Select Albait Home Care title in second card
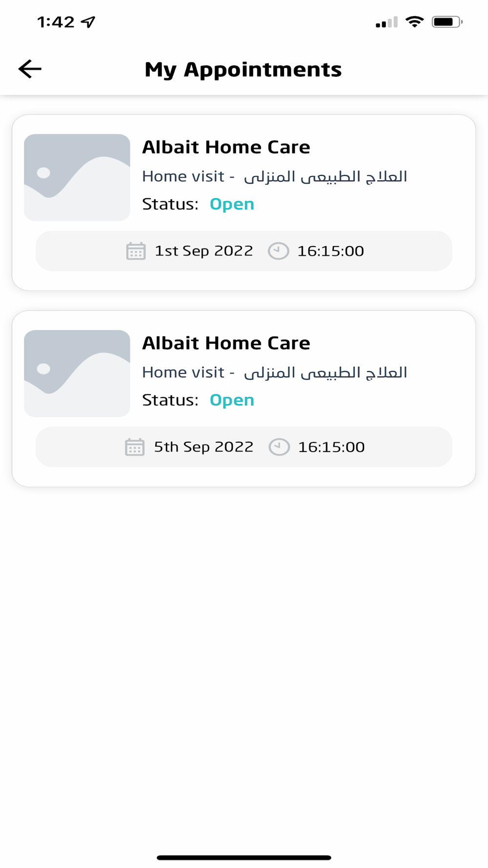Screen dimensions: 488x868 [226, 343]
